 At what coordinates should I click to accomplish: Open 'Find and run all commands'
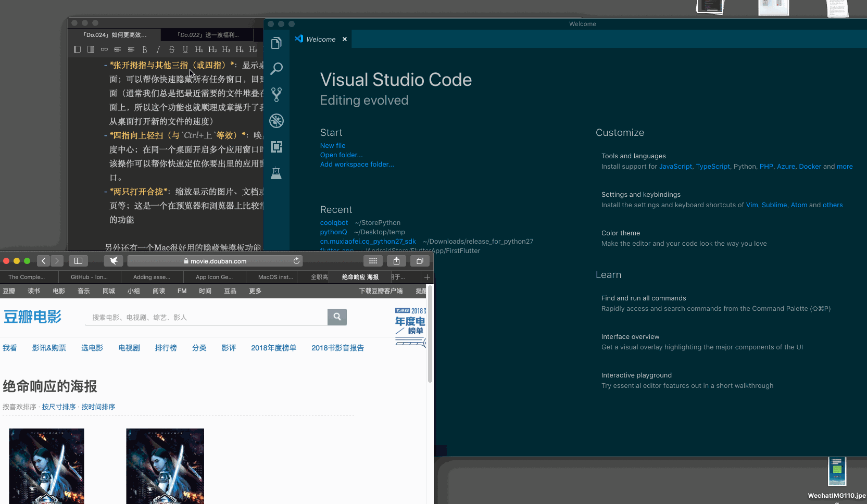coord(715,304)
